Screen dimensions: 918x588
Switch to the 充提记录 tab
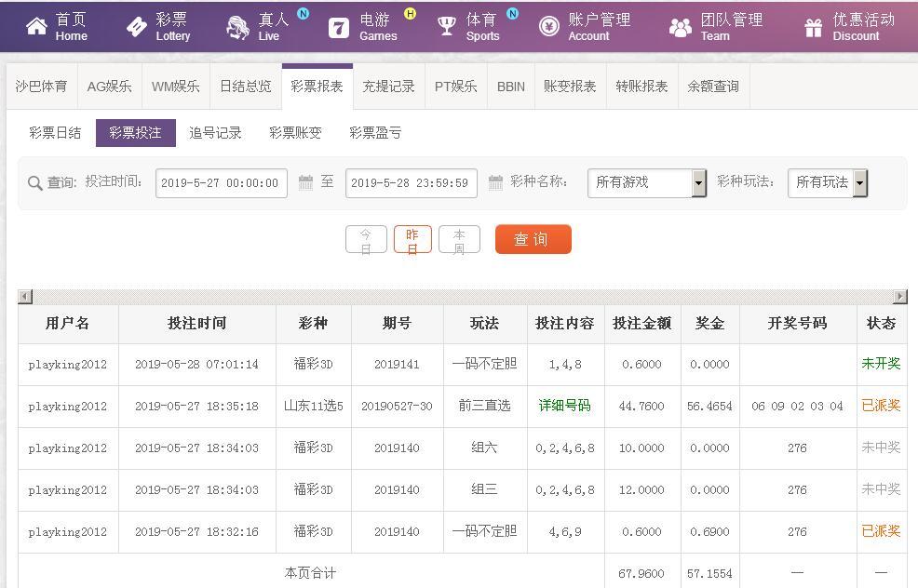point(388,87)
